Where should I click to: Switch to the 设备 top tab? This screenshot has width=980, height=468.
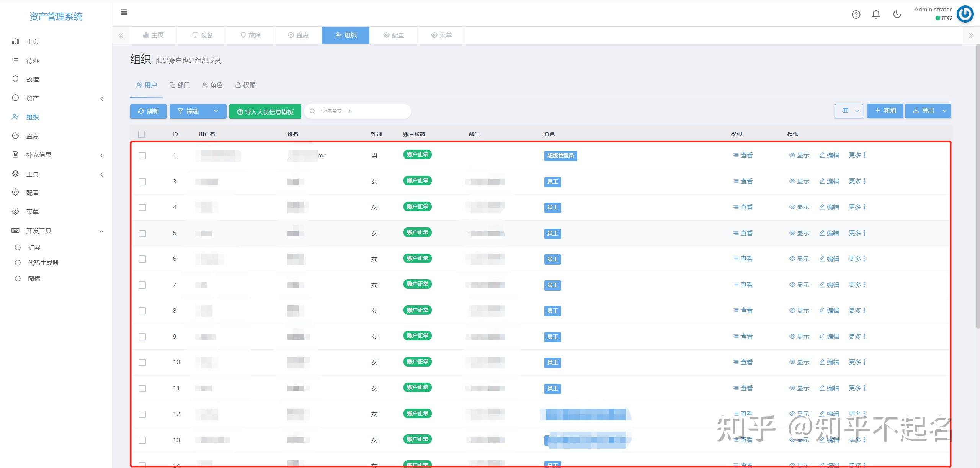[x=202, y=35]
